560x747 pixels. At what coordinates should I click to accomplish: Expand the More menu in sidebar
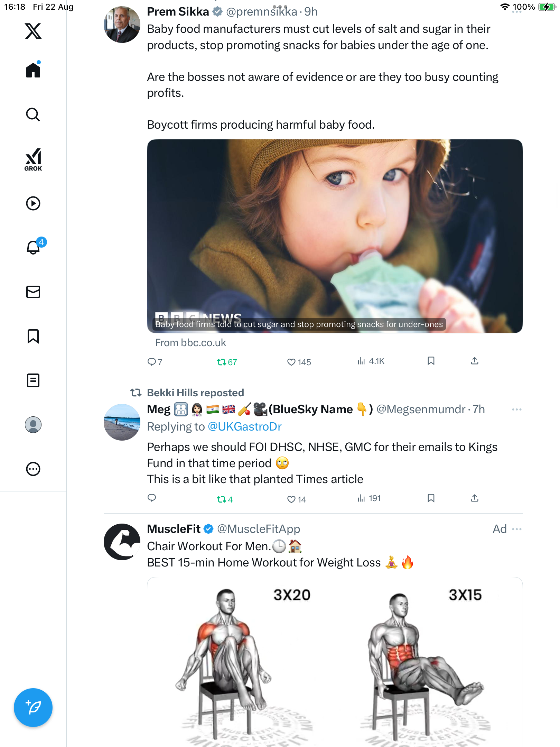click(x=33, y=469)
